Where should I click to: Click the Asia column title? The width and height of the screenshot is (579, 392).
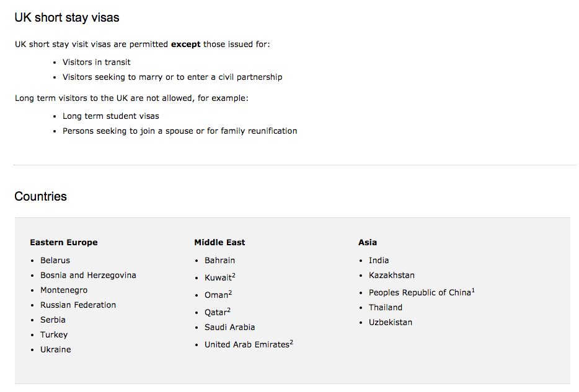368,242
